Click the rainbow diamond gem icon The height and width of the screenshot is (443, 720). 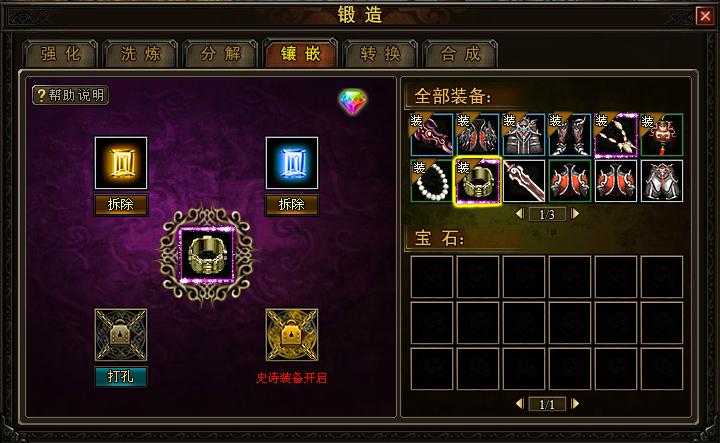tap(353, 101)
